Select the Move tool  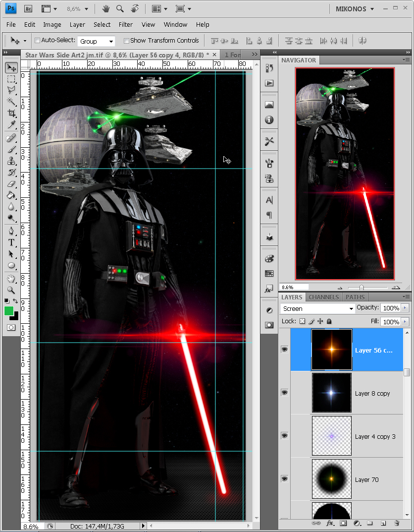tap(11, 68)
